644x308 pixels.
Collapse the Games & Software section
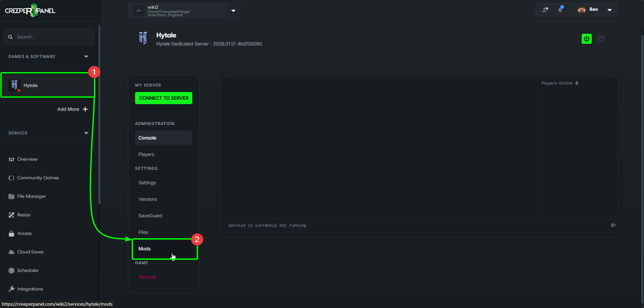(86, 57)
